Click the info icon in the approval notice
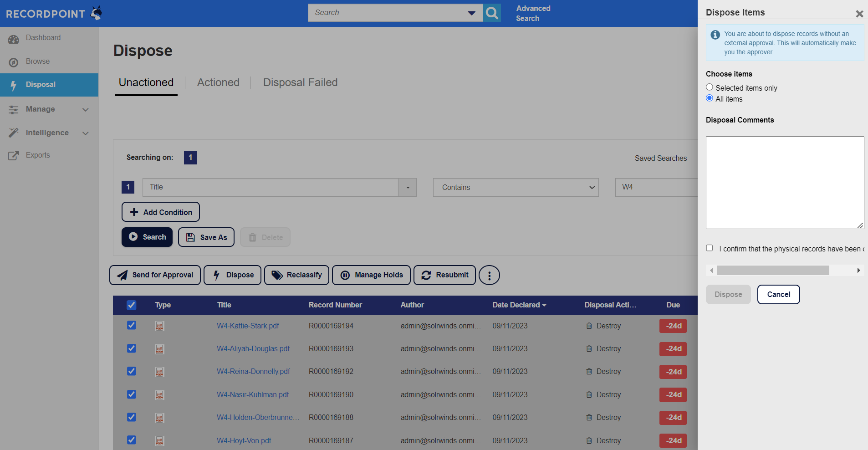Screen dimensions: 868x450 (715, 35)
